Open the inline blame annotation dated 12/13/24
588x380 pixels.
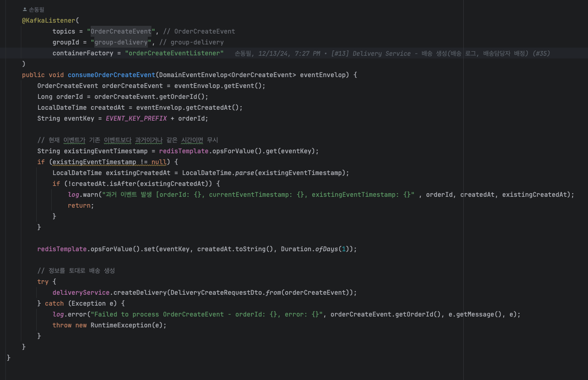[x=392, y=54]
